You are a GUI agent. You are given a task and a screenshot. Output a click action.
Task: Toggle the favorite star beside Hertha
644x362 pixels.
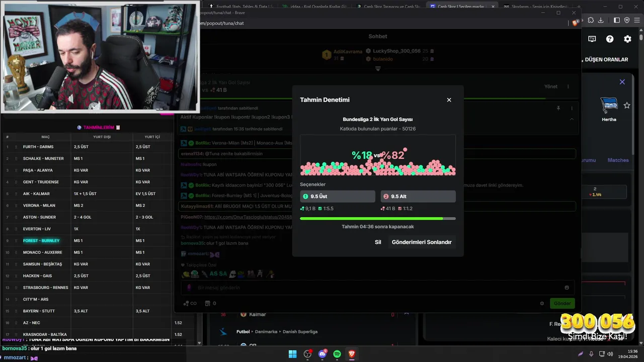(627, 105)
